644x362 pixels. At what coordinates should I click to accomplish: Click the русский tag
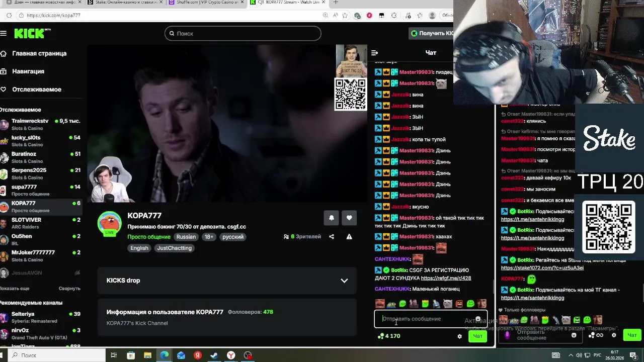(x=233, y=237)
